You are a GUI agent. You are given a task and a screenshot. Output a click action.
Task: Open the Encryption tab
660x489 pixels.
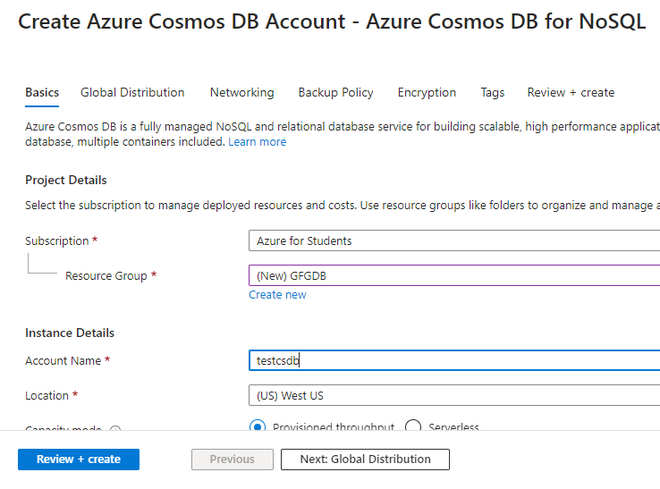click(427, 92)
